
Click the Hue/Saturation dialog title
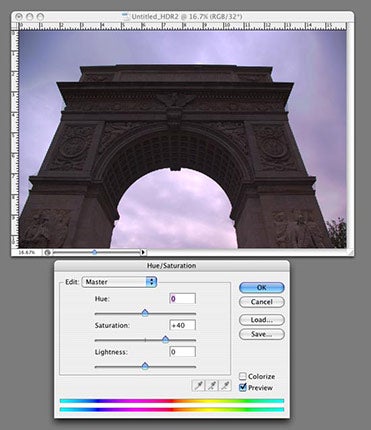tap(172, 266)
